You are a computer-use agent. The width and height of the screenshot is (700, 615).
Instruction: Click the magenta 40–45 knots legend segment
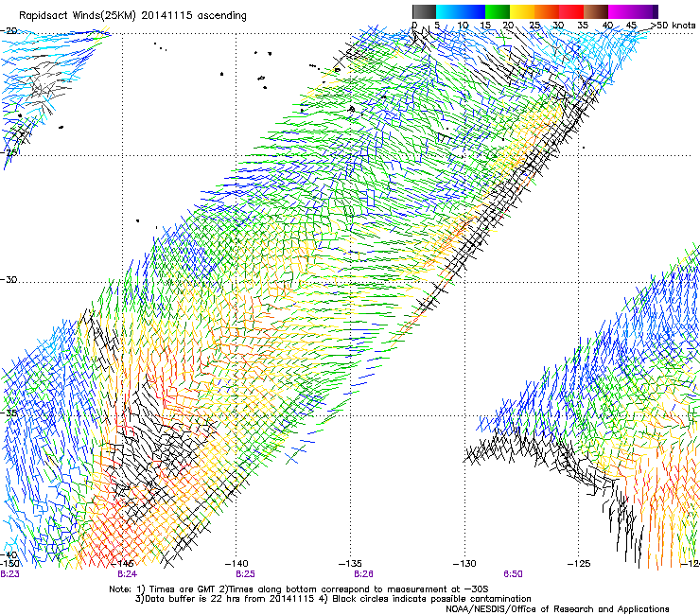point(621,11)
